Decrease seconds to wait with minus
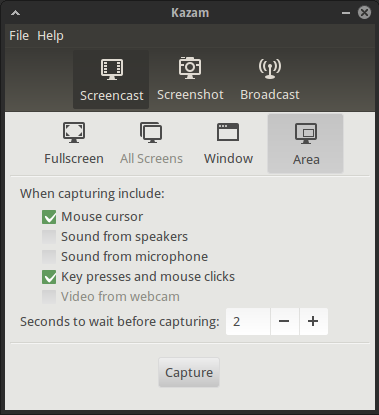The image size is (379, 415). click(x=284, y=321)
